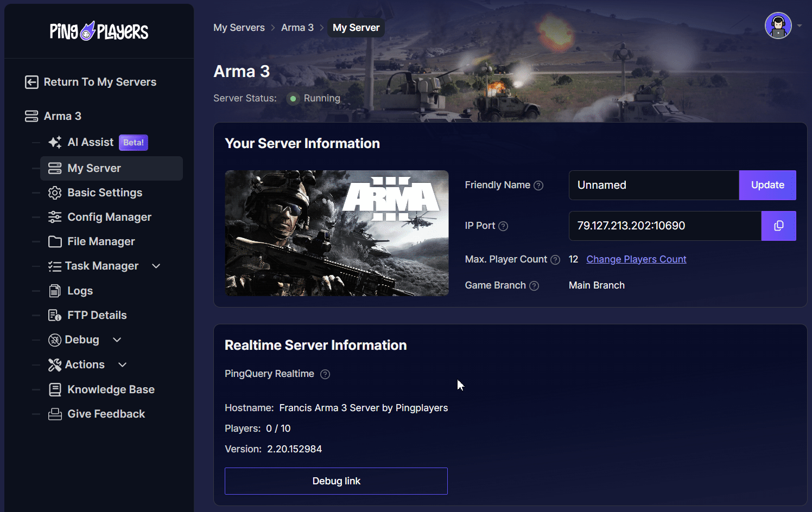This screenshot has height=512, width=812.
Task: Open FTP Details in the sidebar
Action: (x=97, y=315)
